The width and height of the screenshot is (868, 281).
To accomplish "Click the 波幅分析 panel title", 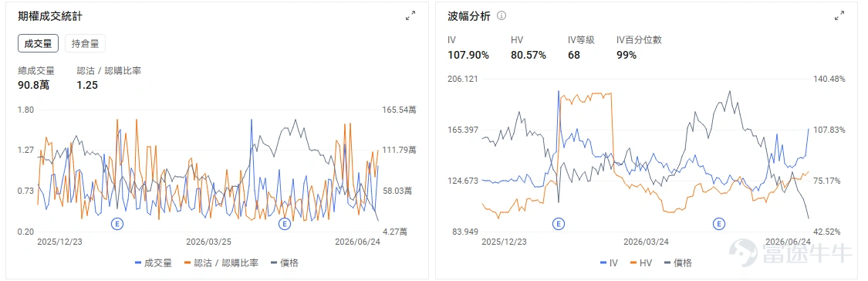I will pos(469,16).
